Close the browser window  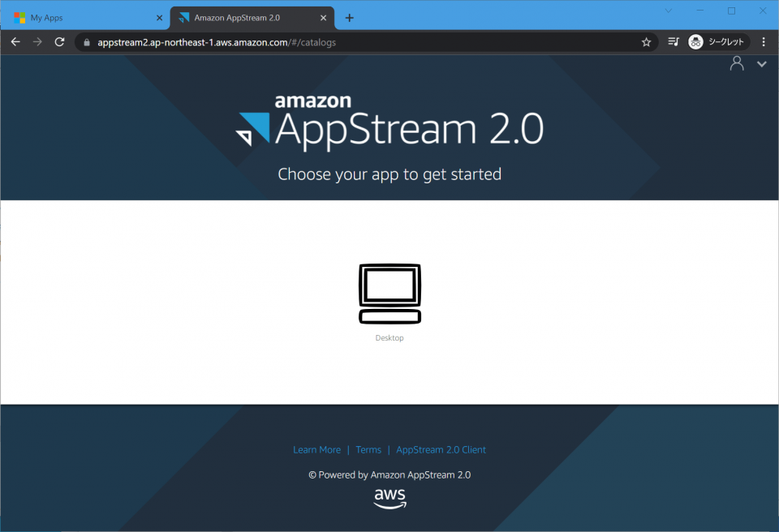tap(763, 11)
